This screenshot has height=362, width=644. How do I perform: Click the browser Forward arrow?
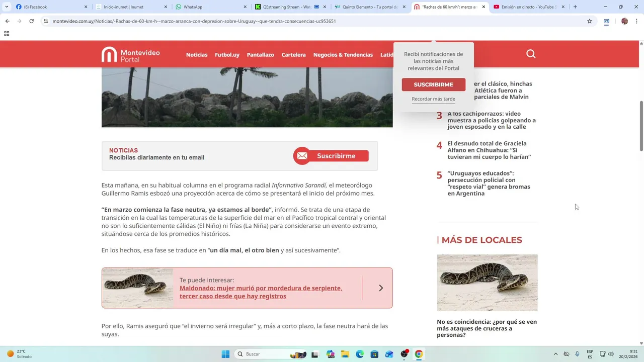(x=19, y=21)
